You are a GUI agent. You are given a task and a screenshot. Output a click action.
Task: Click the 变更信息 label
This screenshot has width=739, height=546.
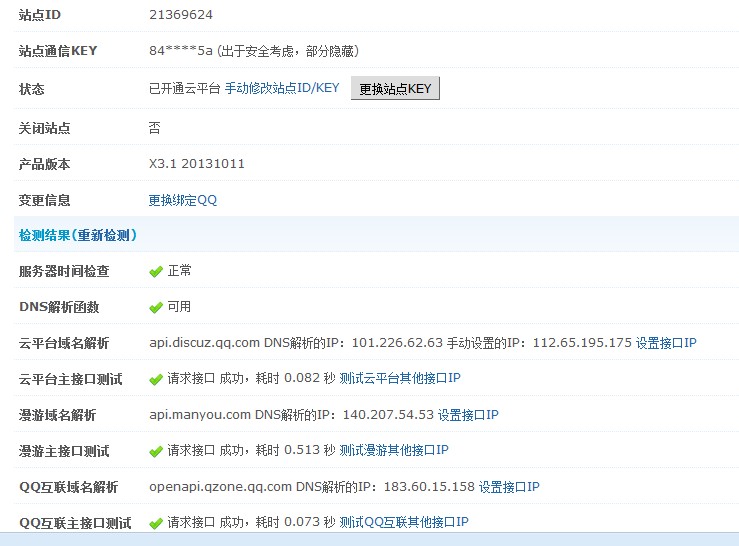44,200
